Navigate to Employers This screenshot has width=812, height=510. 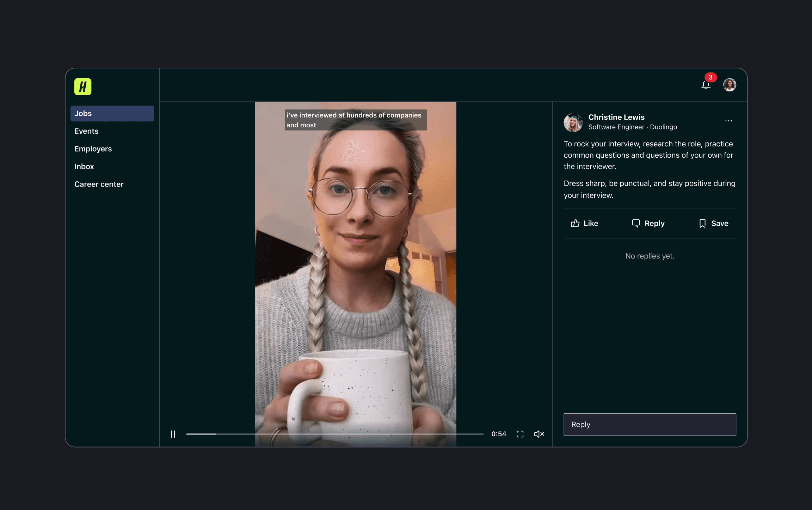click(x=93, y=149)
